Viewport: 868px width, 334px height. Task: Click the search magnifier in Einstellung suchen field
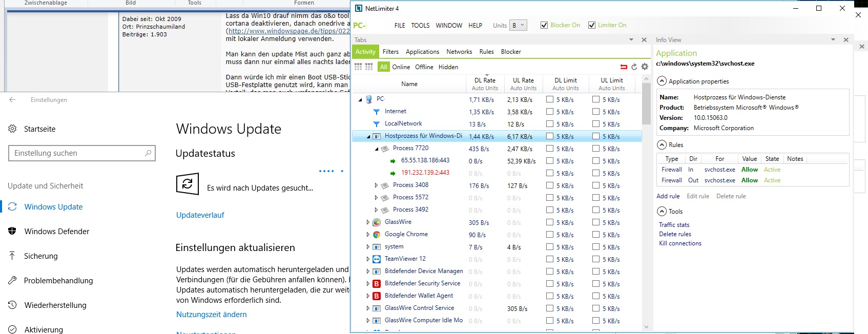point(148,153)
